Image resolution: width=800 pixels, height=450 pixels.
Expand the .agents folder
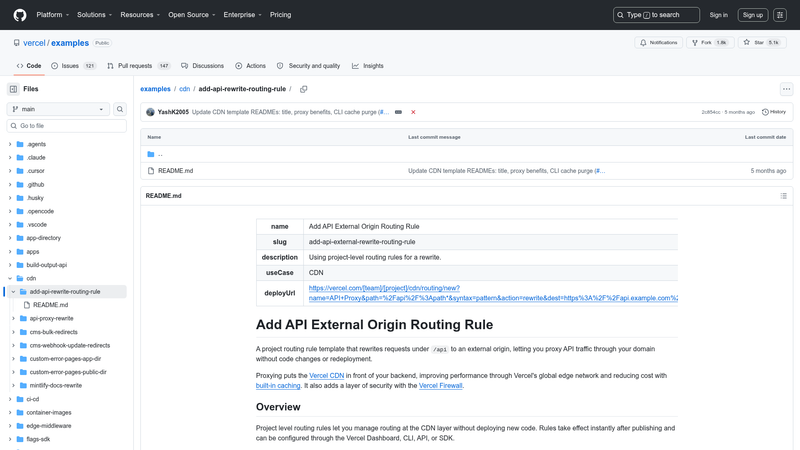[x=10, y=144]
